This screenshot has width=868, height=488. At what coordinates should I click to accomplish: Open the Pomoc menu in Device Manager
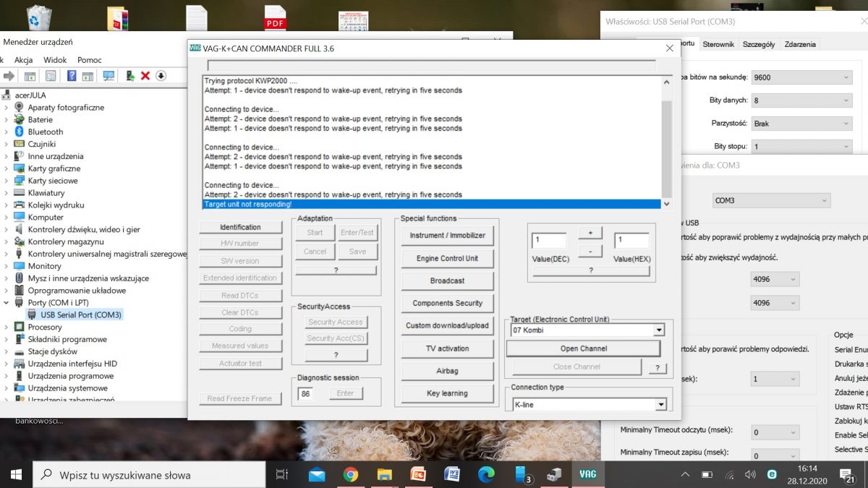point(90,60)
